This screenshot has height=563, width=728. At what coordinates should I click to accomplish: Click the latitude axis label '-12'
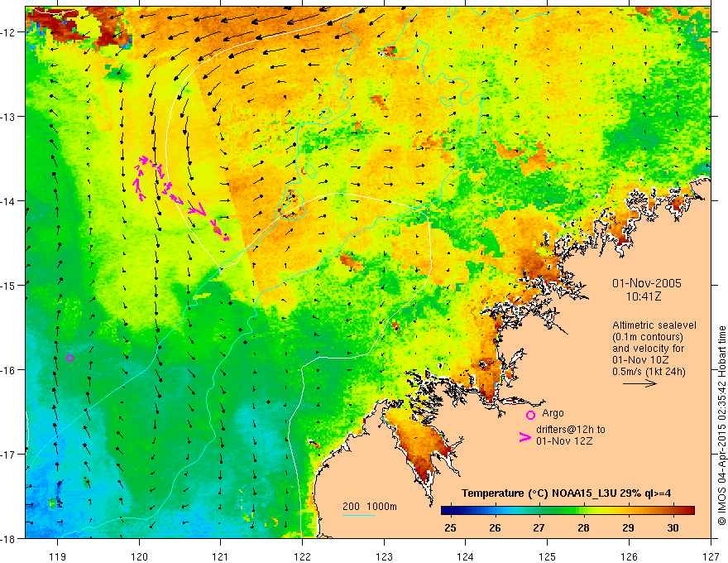pyautogui.click(x=8, y=32)
